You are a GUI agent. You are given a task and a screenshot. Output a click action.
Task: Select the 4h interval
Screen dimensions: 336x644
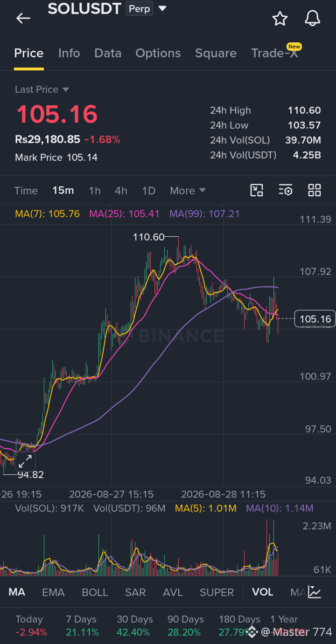[121, 191]
